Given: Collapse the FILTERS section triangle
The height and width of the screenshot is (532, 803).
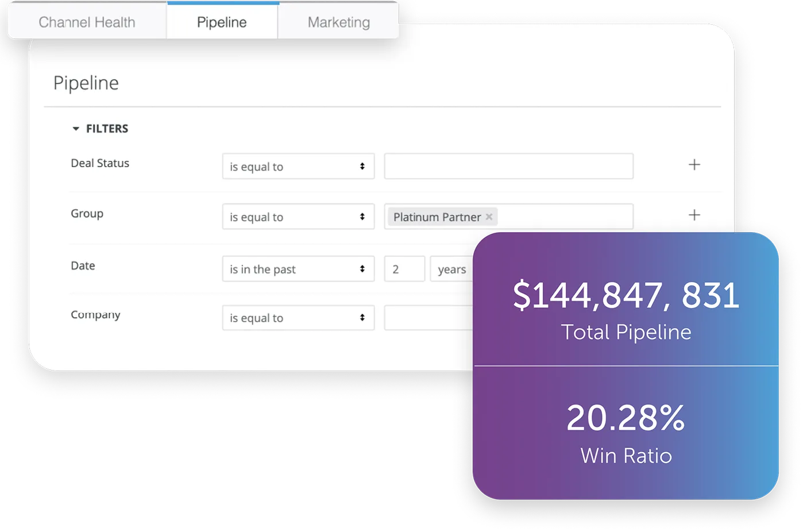Looking at the screenshot, I should pos(76,129).
